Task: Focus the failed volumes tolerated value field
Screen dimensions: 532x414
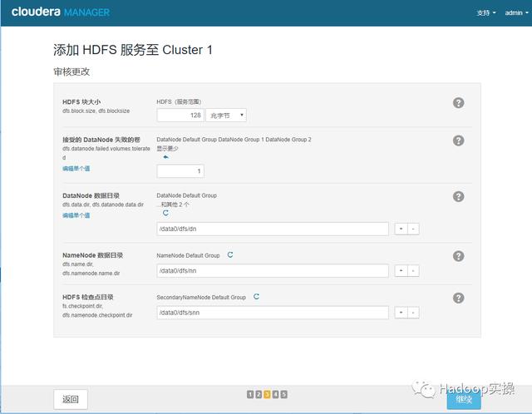Action: tap(180, 171)
